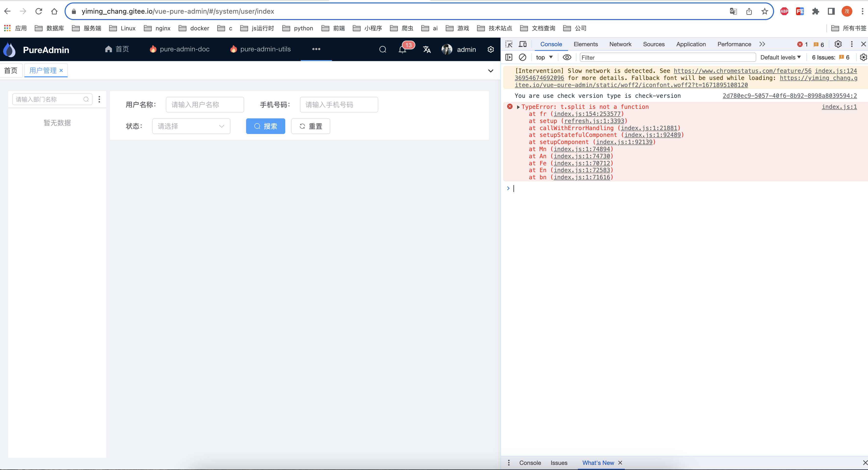The width and height of the screenshot is (868, 470).
Task: Create a live expression using the eye icon
Action: [567, 57]
